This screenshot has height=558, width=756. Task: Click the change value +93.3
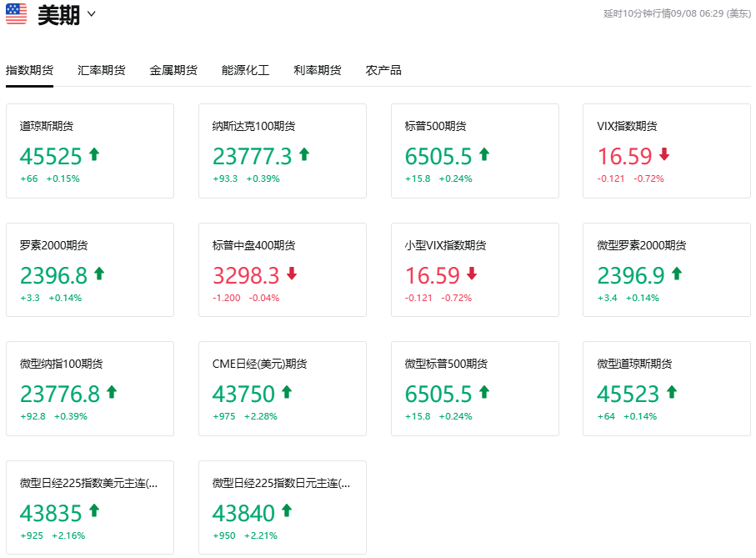(x=225, y=179)
